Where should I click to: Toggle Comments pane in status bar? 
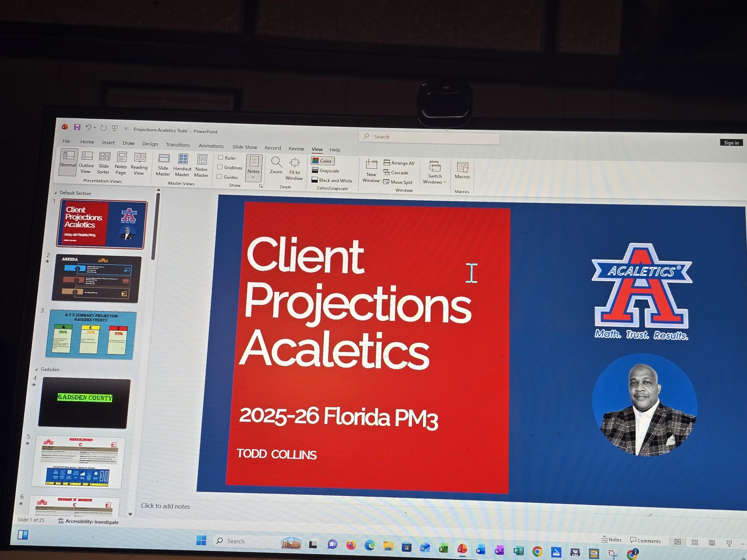point(645,541)
